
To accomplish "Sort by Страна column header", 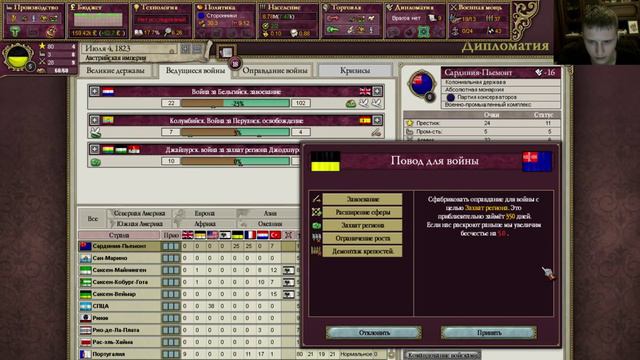I will tap(119, 235).
